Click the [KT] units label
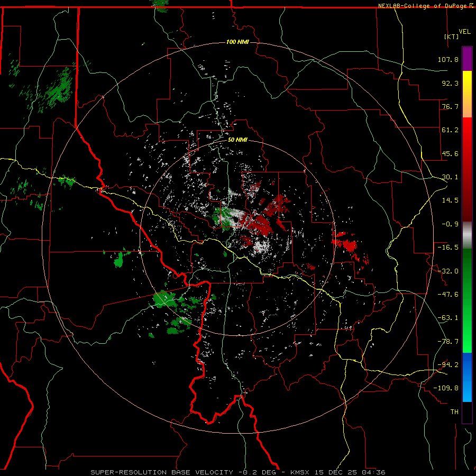476x476 pixels. point(452,36)
